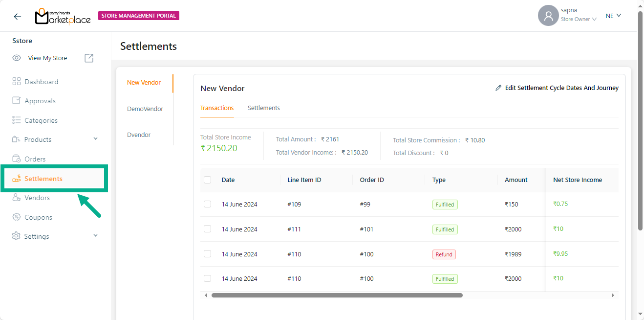Expand the Settings submenu chevron
Viewport: 644px width, 320px height.
96,236
